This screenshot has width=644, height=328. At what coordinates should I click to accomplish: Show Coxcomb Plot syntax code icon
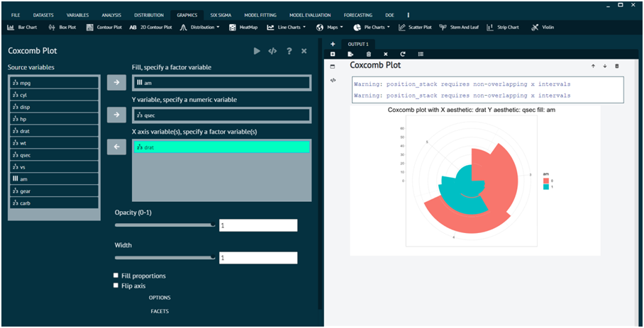coord(272,51)
